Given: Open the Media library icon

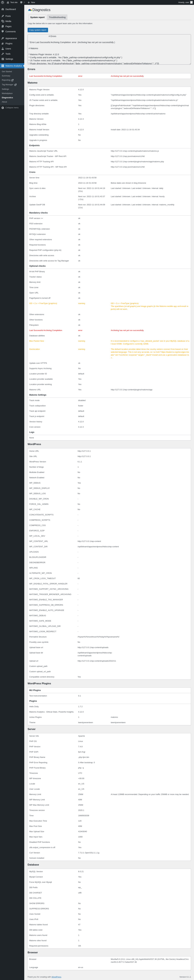Looking at the screenshot, I should [3, 21].
